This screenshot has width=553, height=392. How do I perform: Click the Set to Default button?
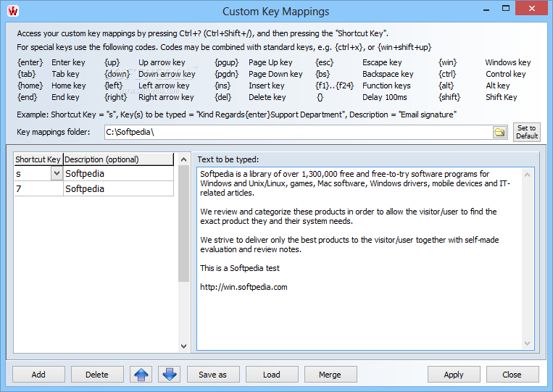[x=527, y=132]
